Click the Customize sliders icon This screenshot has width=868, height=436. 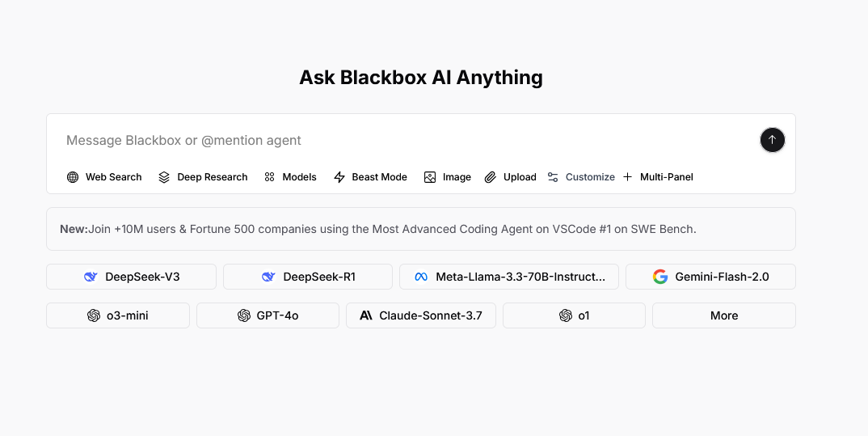(553, 176)
